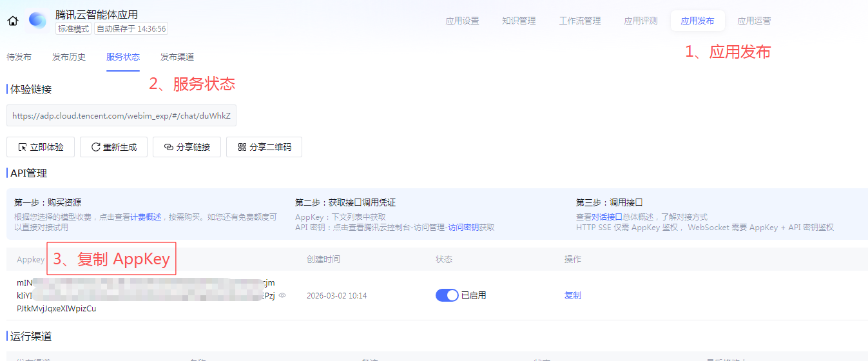Screen dimensions: 868x361
Task: Click the 分享链接 button
Action: click(187, 147)
